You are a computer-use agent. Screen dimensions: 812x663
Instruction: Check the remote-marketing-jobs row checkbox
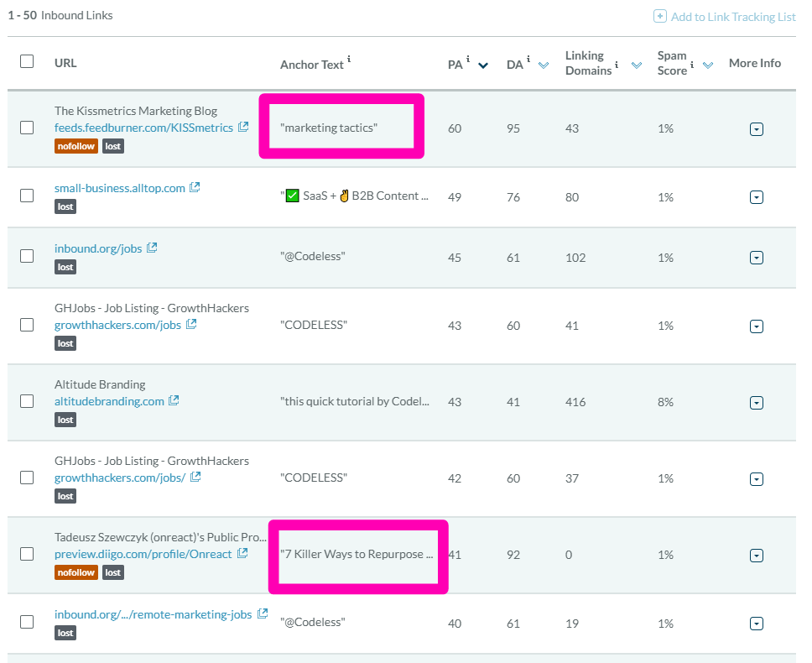click(x=27, y=622)
